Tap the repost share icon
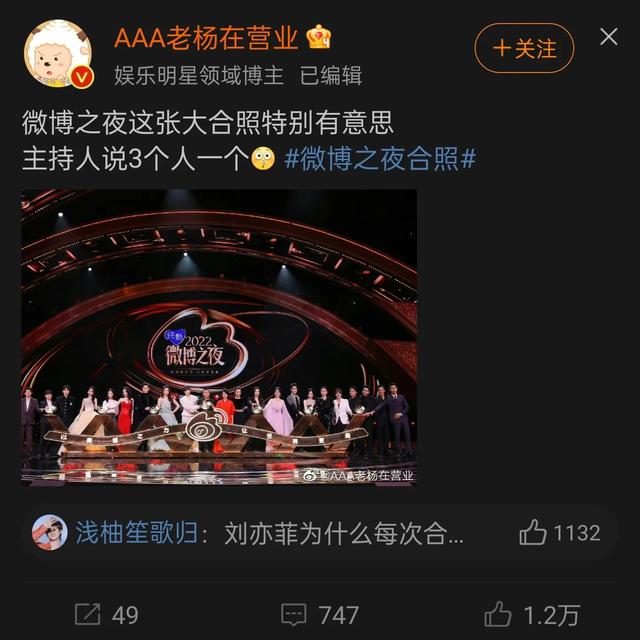Screen dimensions: 640x640 [87, 614]
